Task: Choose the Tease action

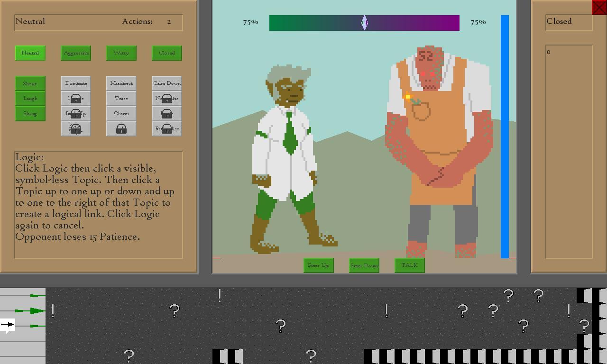Action: (121, 99)
